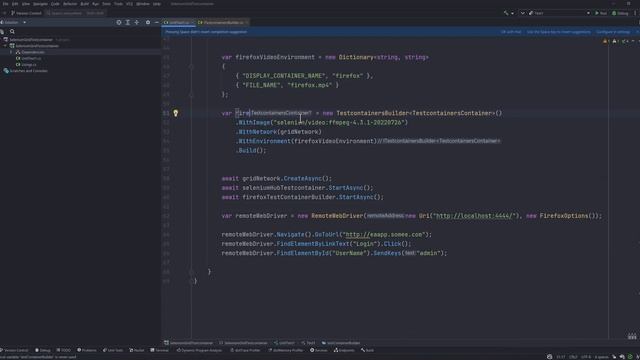The width and height of the screenshot is (640, 360).
Task: Open the Unit Tests tool window
Action: 113,350
